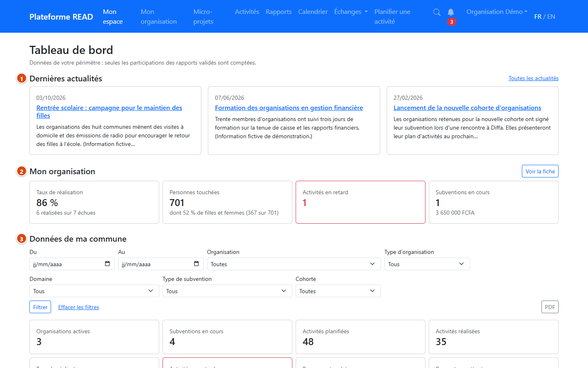Click the Plateforme READ brand link
Screen dimensions: 588x368
click(61, 17)
